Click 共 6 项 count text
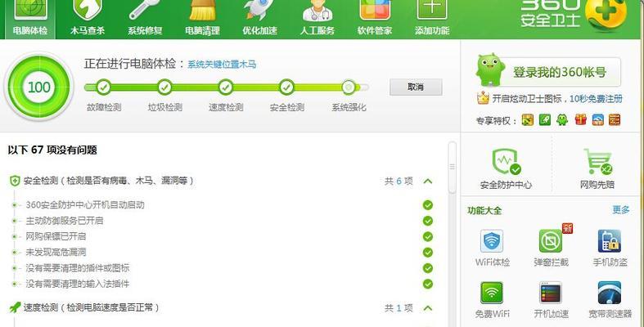The image size is (644, 327). pos(399,181)
